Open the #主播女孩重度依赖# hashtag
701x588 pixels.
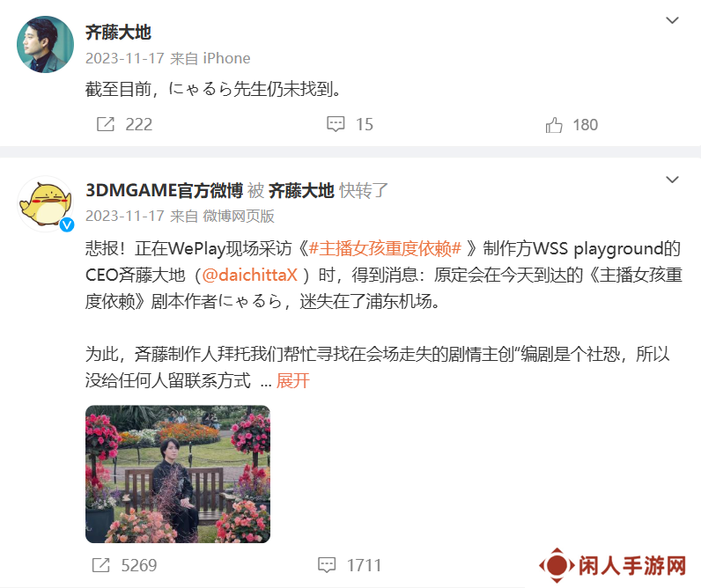385,248
